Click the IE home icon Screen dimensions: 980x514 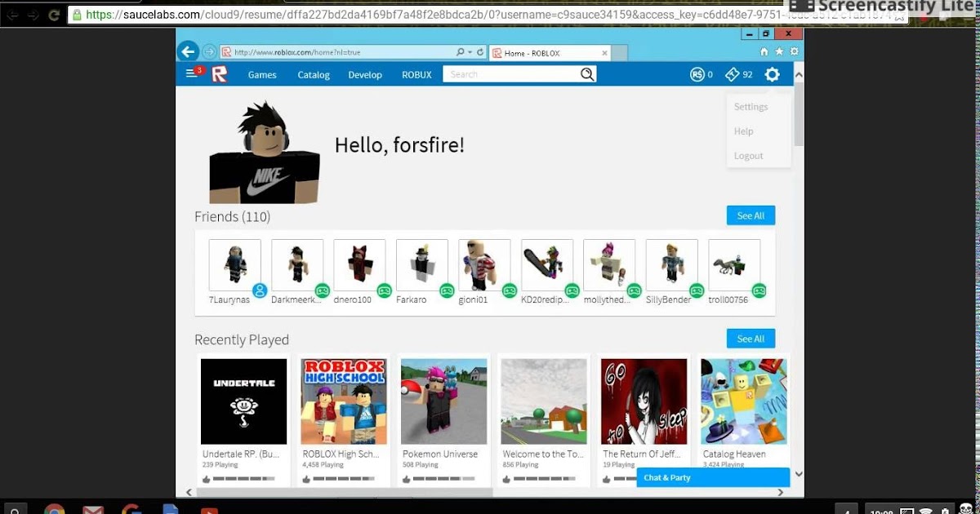tap(764, 51)
